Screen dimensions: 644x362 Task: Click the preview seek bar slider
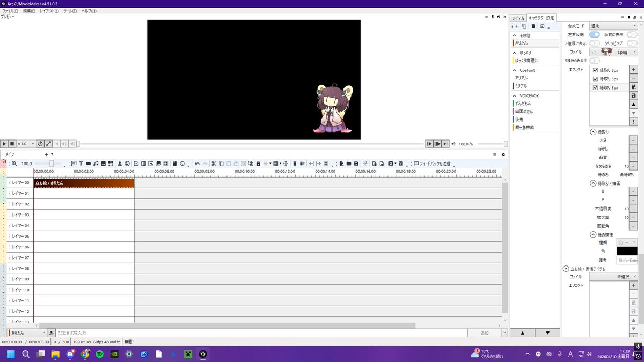(x=250, y=144)
